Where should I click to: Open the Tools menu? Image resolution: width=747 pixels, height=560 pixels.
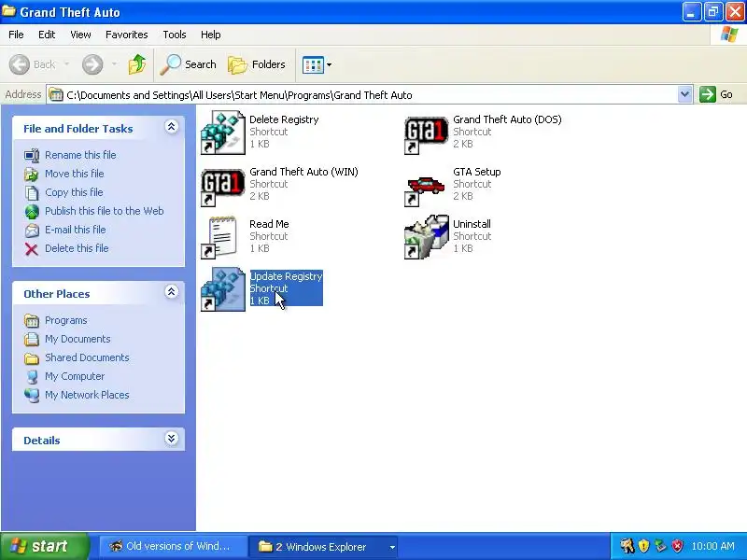coord(175,35)
